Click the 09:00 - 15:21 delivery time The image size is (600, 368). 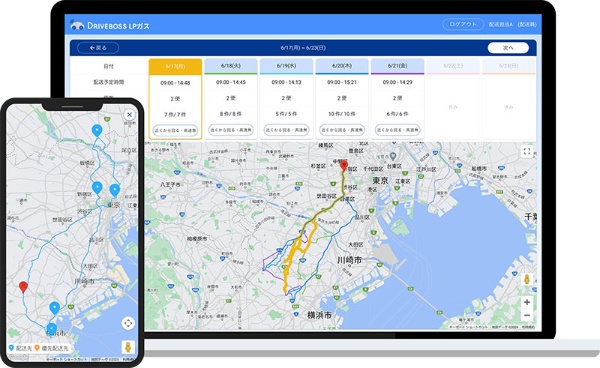(x=342, y=82)
